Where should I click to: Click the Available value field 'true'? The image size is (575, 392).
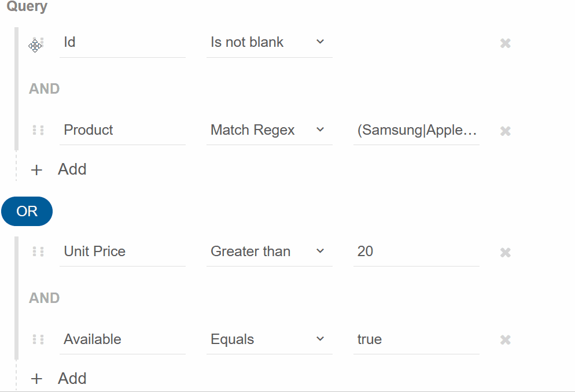[416, 339]
